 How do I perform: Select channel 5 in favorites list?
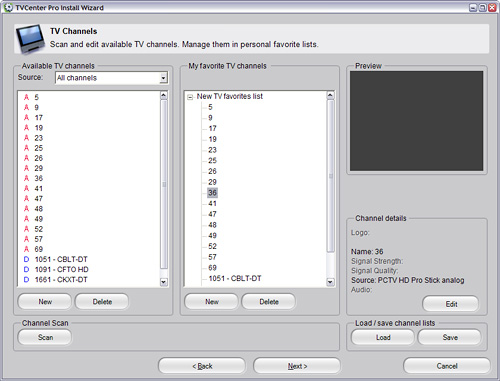point(210,107)
